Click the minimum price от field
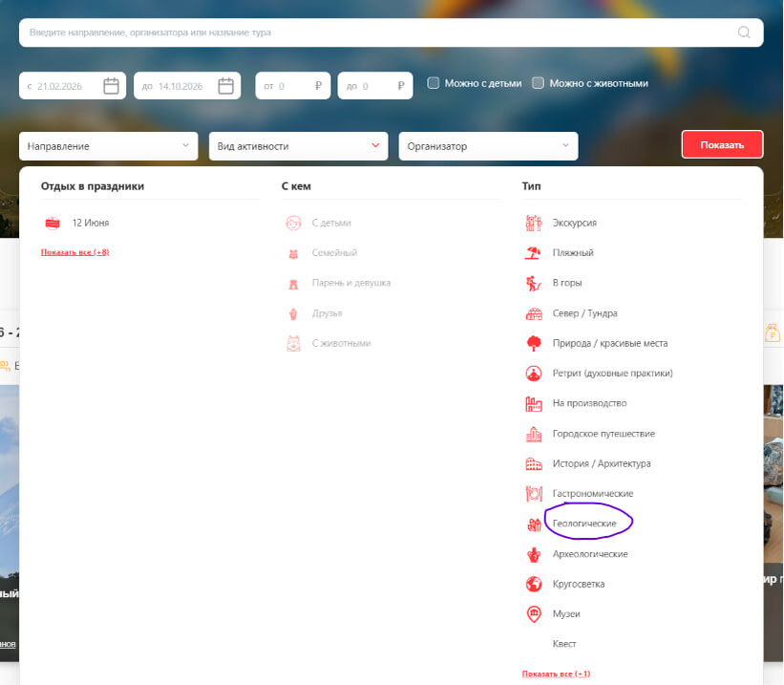784x685 pixels. point(292,86)
